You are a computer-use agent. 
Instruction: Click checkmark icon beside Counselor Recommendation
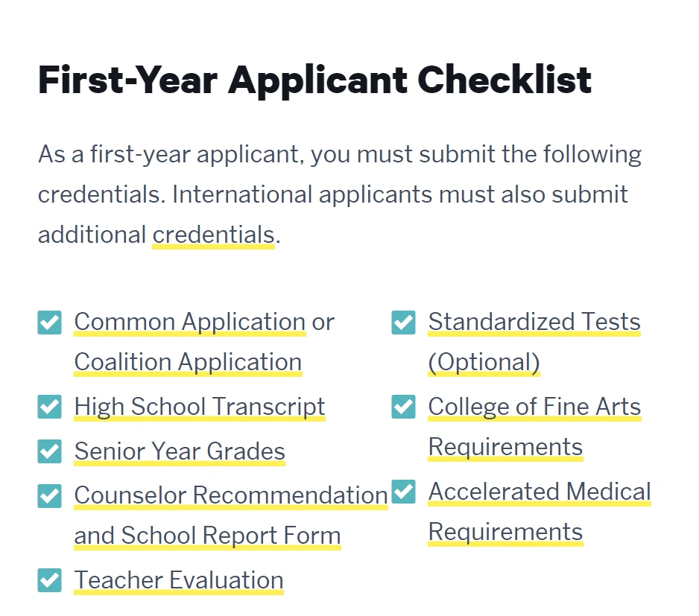click(x=50, y=495)
